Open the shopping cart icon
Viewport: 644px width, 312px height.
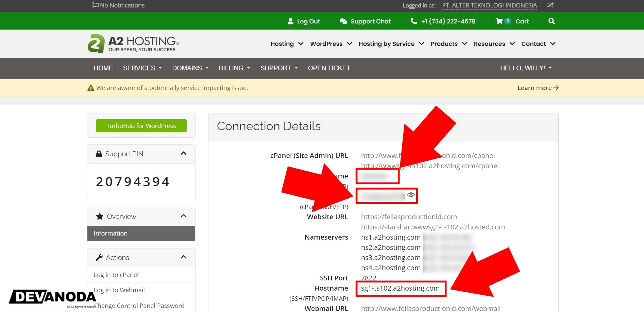tap(499, 21)
